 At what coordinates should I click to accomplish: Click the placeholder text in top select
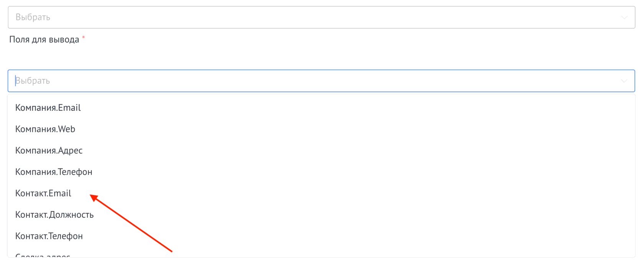click(33, 18)
